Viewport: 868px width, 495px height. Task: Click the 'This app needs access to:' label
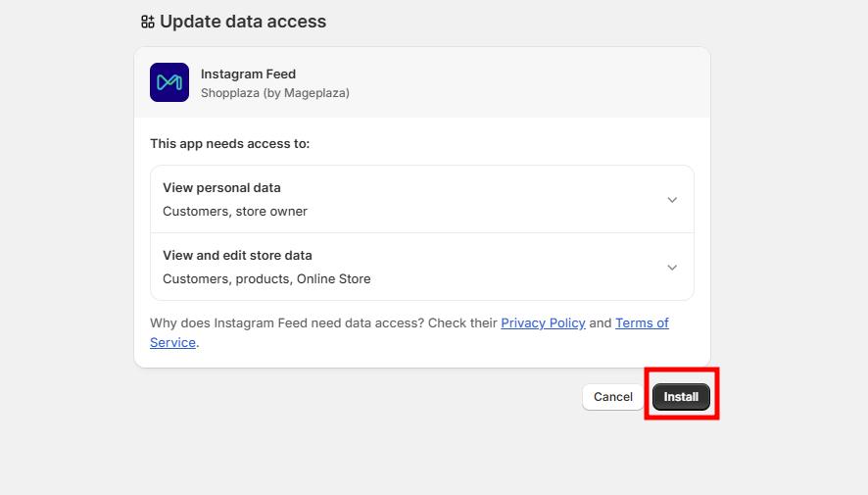[x=229, y=144]
